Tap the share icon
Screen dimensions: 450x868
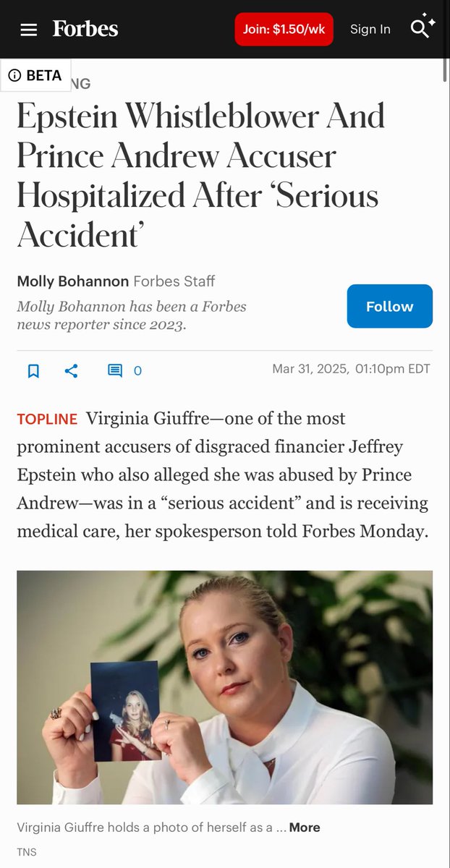(x=71, y=371)
